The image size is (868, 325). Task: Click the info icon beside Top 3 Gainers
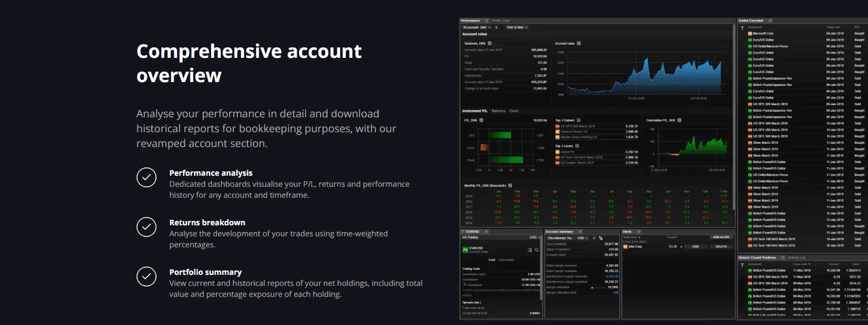coord(579,120)
